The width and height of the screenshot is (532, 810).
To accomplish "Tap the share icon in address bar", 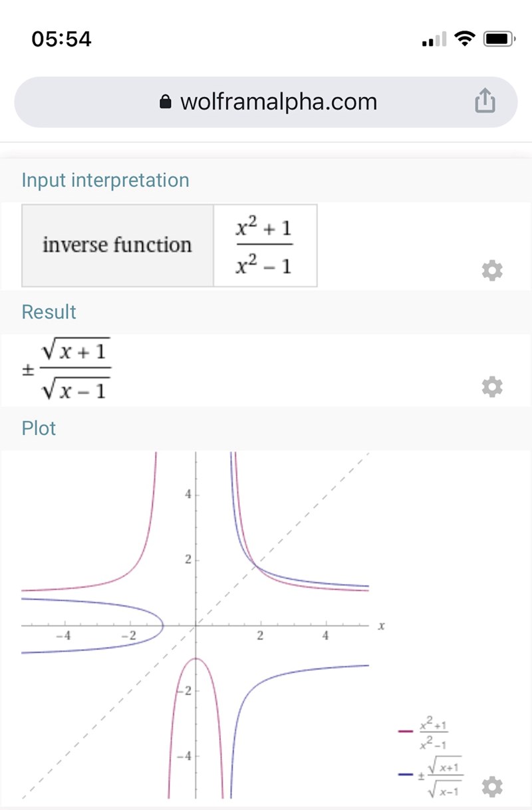I will 485,101.
